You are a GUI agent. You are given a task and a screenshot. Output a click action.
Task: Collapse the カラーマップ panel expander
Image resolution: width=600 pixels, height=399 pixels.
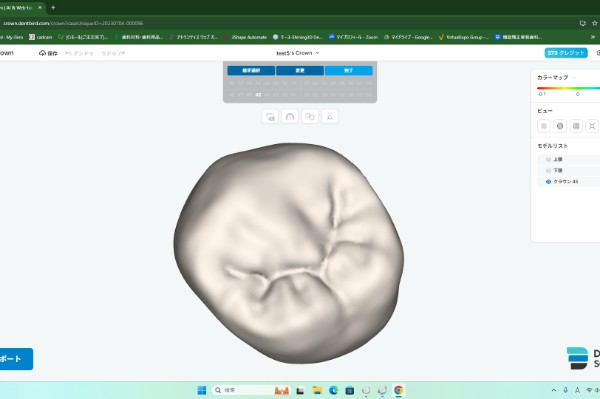click(574, 78)
